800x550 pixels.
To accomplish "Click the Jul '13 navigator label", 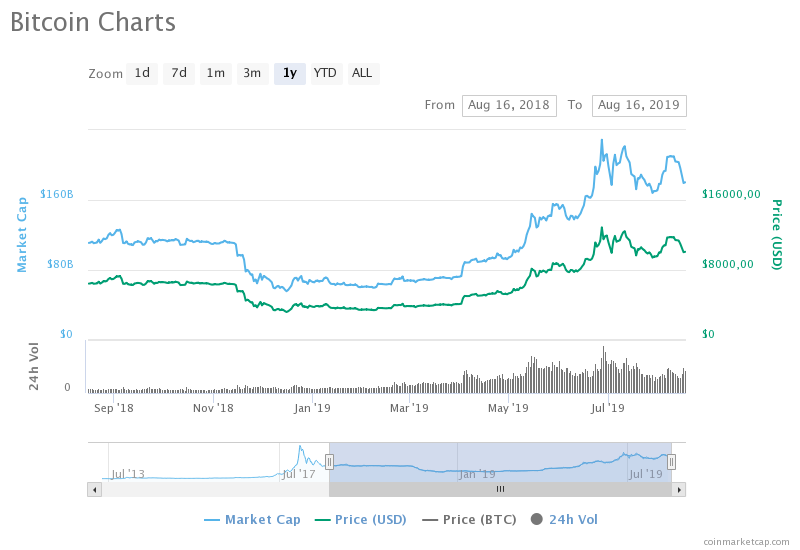I will 128,474.
